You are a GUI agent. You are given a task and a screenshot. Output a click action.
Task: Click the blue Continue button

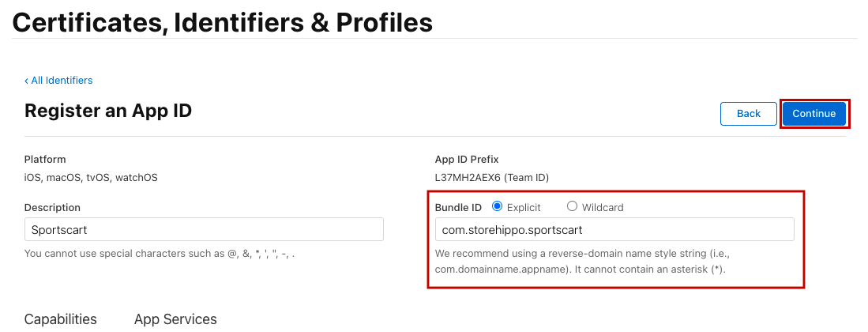point(814,113)
